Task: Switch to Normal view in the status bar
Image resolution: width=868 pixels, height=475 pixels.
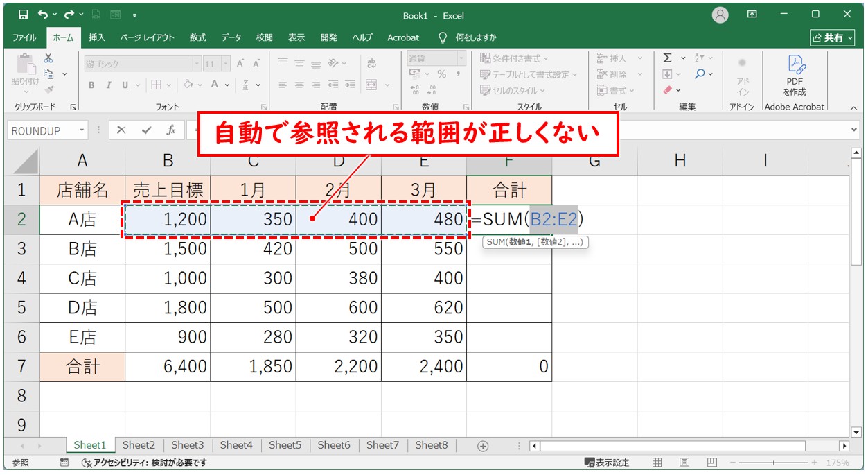Action: (657, 463)
